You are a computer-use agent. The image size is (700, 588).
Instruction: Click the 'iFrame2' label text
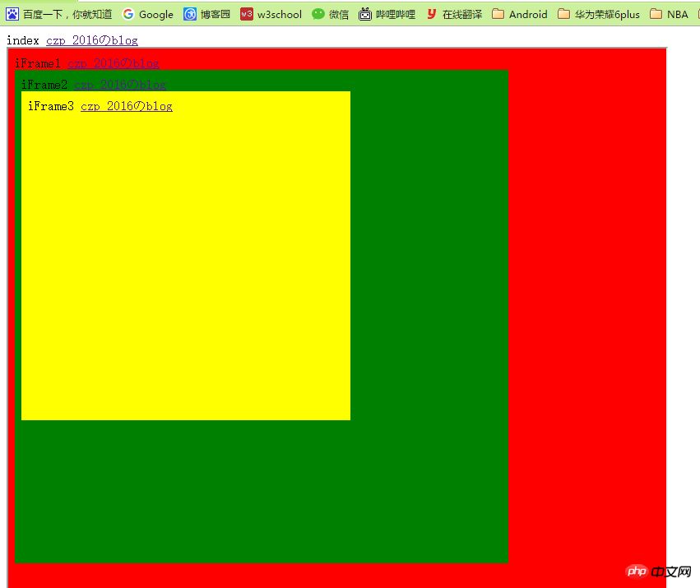click(x=44, y=85)
